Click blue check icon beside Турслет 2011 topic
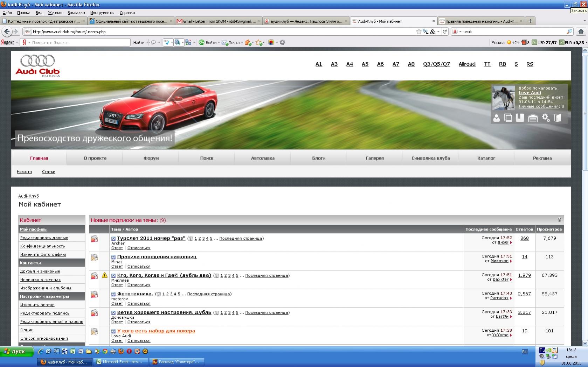 coord(113,239)
